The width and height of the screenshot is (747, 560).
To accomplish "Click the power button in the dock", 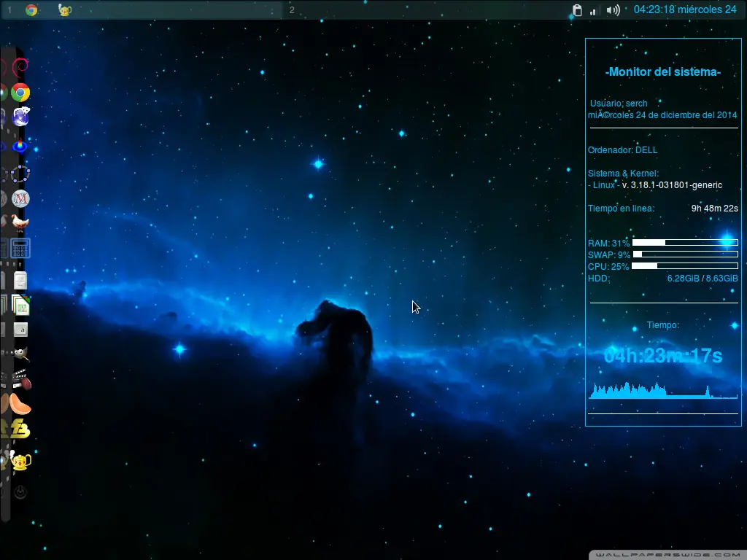I will click(20, 492).
